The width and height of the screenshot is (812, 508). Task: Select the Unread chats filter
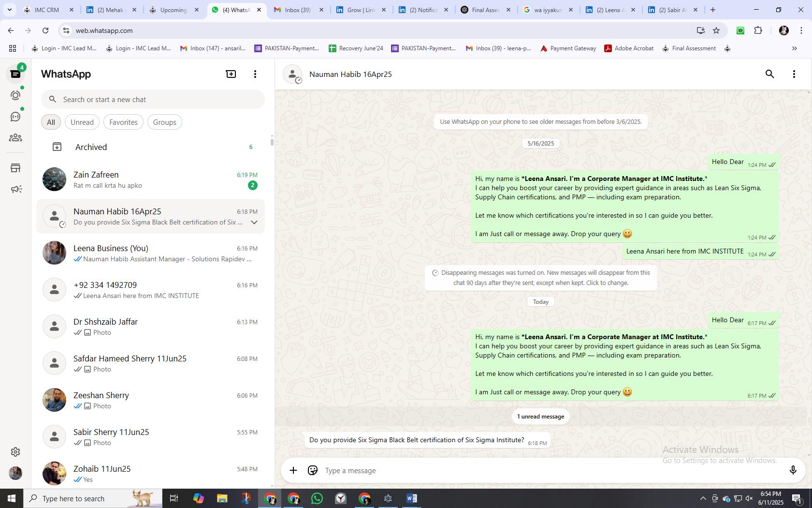82,122
